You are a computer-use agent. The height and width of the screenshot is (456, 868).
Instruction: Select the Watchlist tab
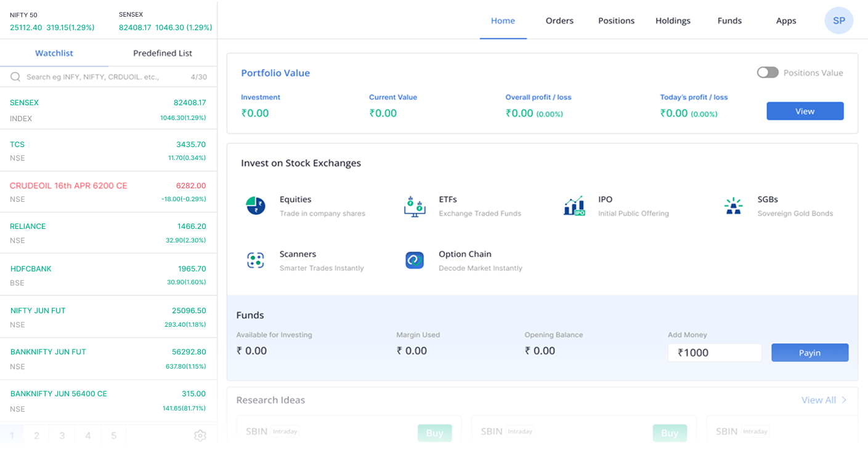[54, 53]
